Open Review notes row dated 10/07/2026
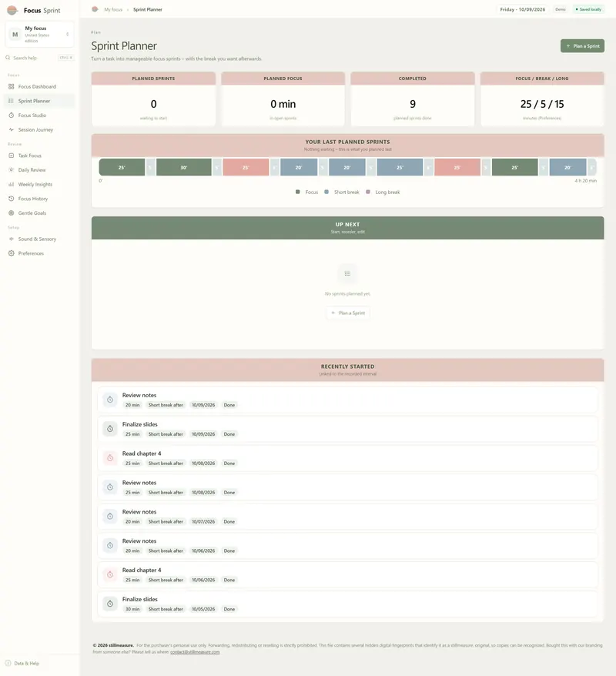 point(347,517)
